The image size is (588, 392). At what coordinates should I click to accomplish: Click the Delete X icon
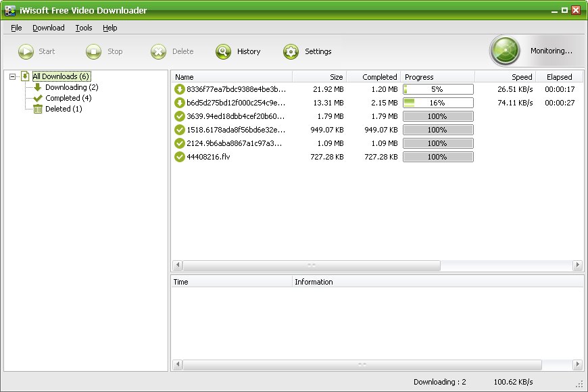158,51
